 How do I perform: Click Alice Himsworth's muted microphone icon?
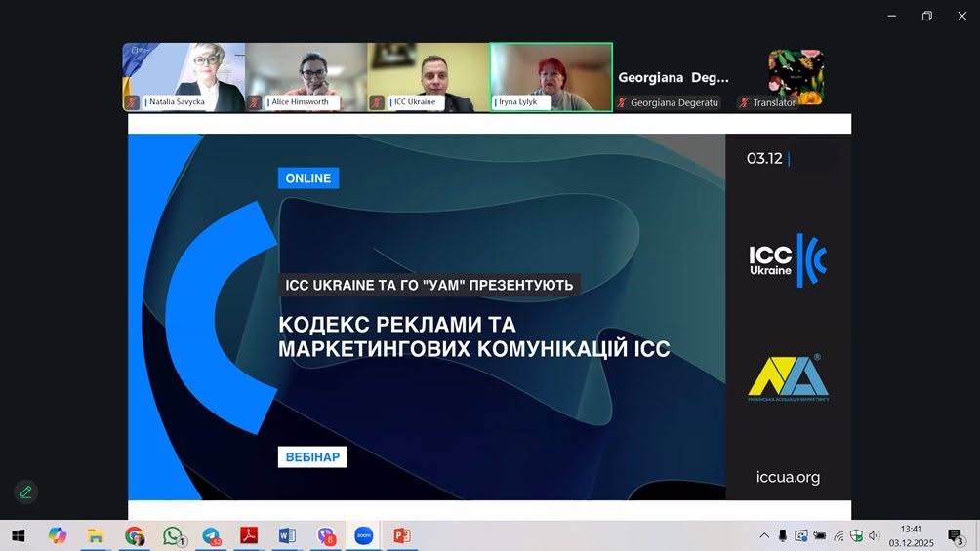pyautogui.click(x=255, y=101)
